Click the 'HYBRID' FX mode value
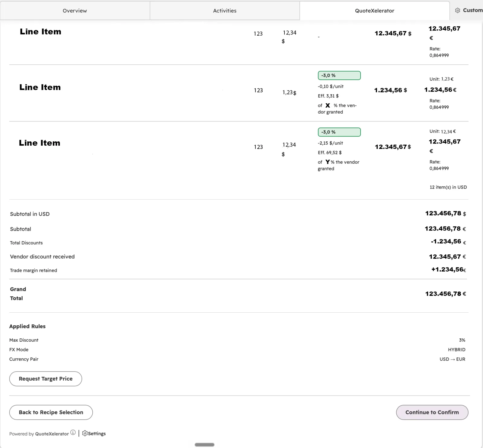Image resolution: width=483 pixels, height=448 pixels. pos(456,350)
